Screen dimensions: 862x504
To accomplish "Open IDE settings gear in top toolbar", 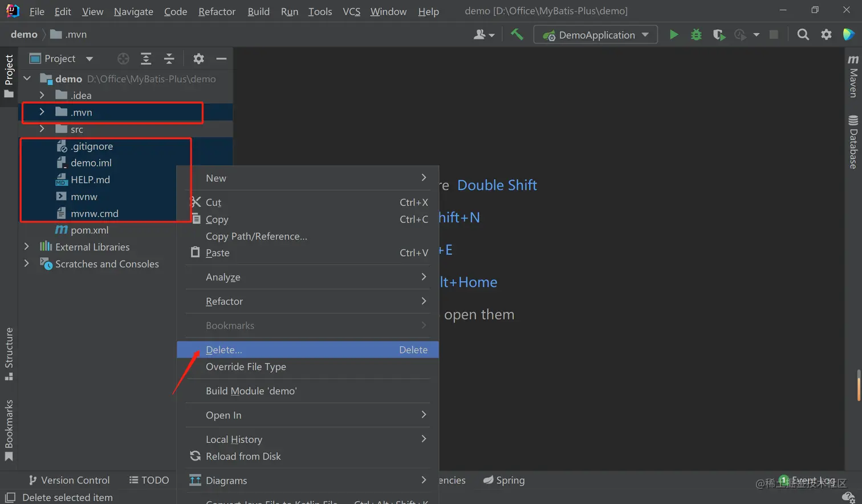I will 826,35.
